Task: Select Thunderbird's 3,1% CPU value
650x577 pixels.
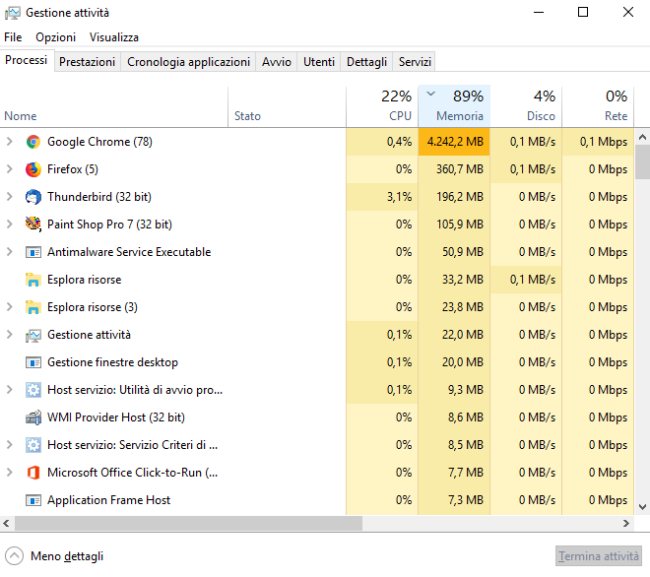Action: click(x=399, y=197)
